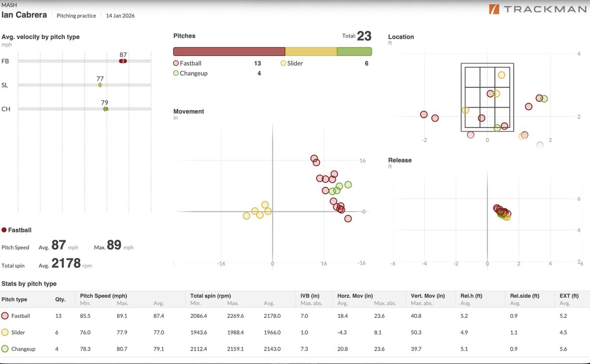Click the Release chart title

[400, 160]
